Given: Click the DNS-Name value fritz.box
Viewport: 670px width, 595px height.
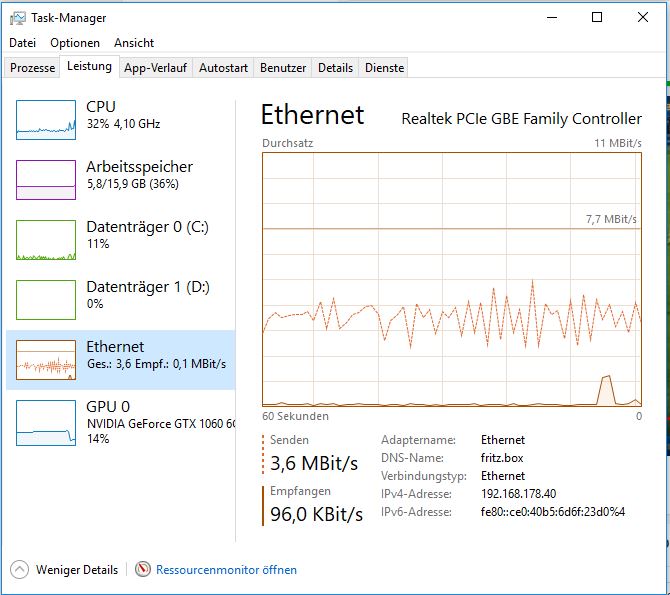Looking at the screenshot, I should tap(502, 458).
